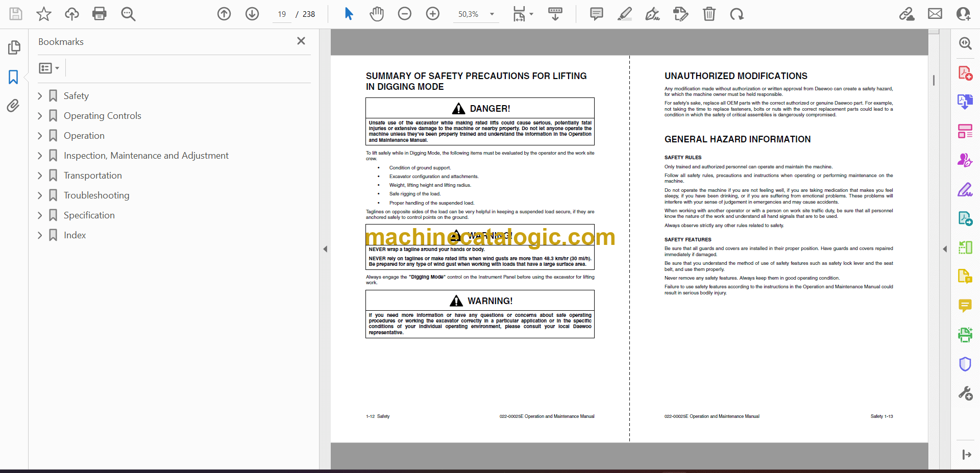Rotate the page view clockwise
This screenshot has width=980, height=473.
(737, 14)
